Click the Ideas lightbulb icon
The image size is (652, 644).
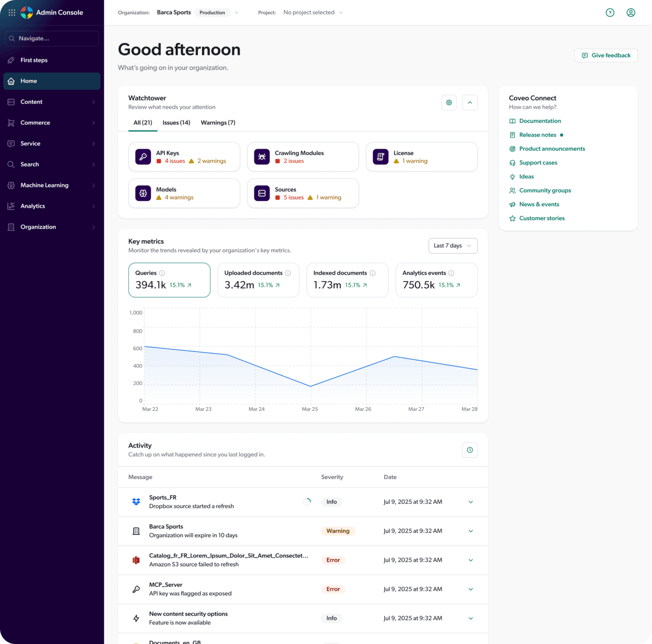pyautogui.click(x=513, y=177)
